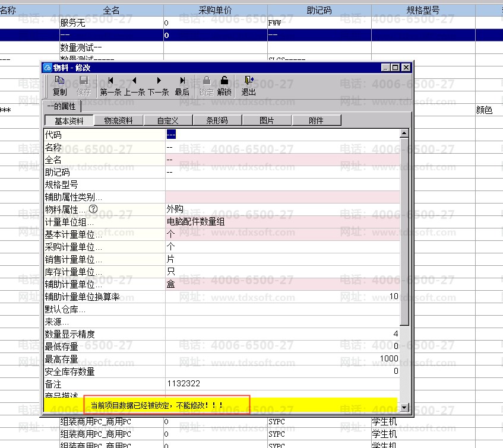The width and height of the screenshot is (503, 448).
Task: Go to 上一条 previous record
Action: coord(134,86)
